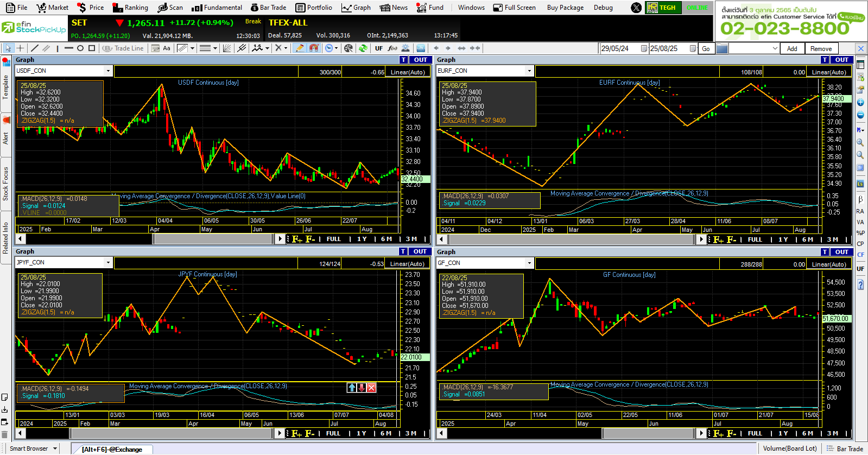Toggle the pencil drawing mode

[299, 48]
